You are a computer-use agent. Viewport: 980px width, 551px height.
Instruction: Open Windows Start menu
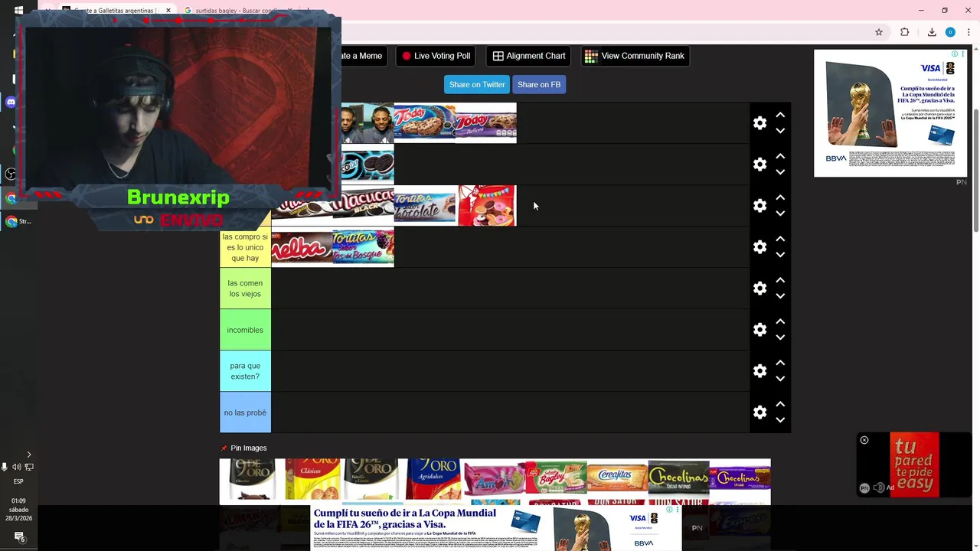click(x=18, y=11)
